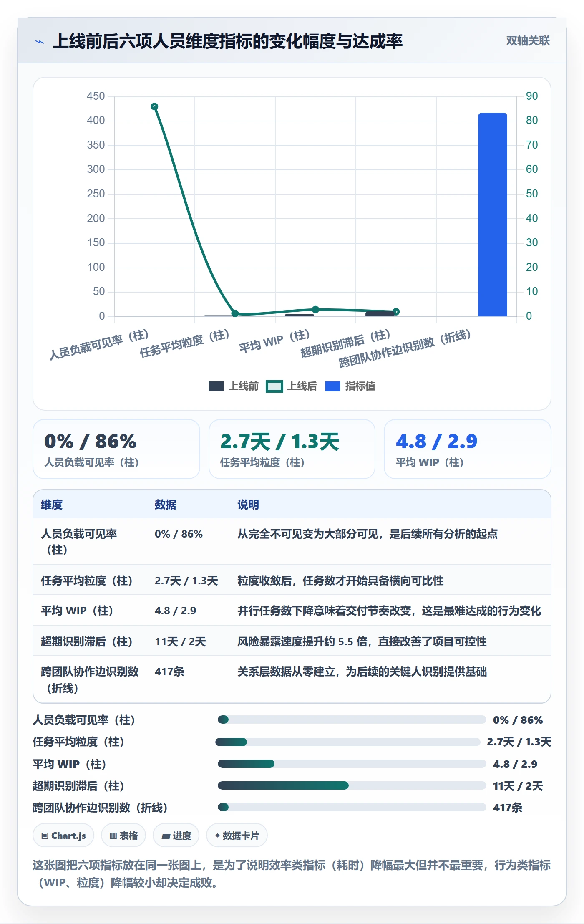The width and height of the screenshot is (584, 924).
Task: Click green line's last point near 超期识别滞后
Action: click(396, 312)
